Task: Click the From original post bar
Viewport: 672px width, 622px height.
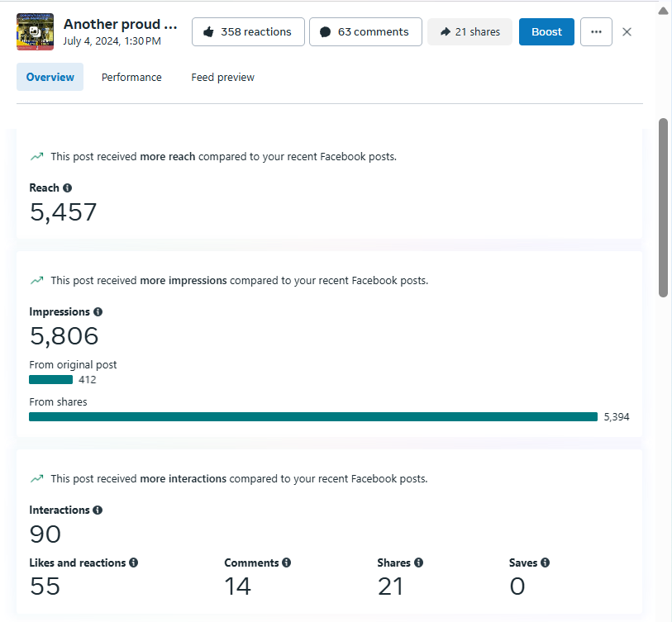Action: coord(51,380)
